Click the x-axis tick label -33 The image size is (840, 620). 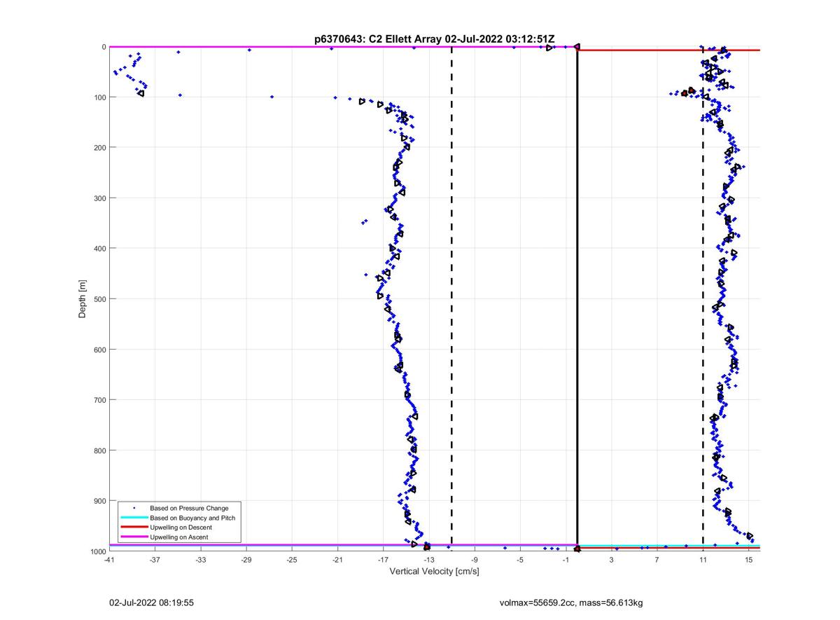pos(201,560)
